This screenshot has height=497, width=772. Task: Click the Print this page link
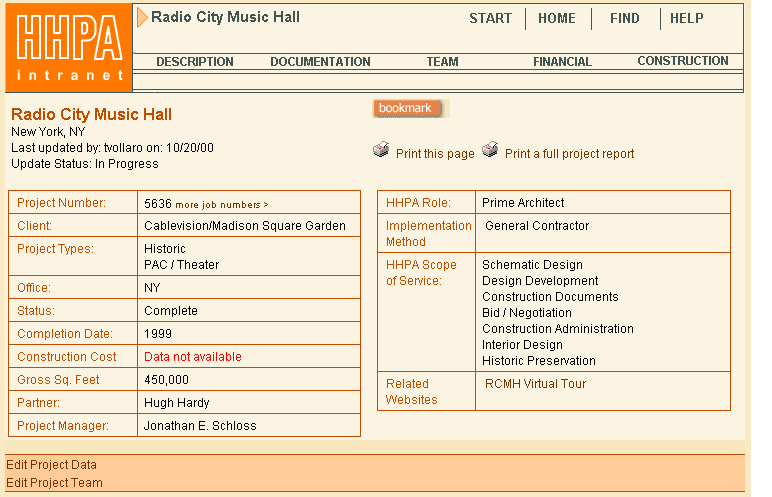(435, 154)
